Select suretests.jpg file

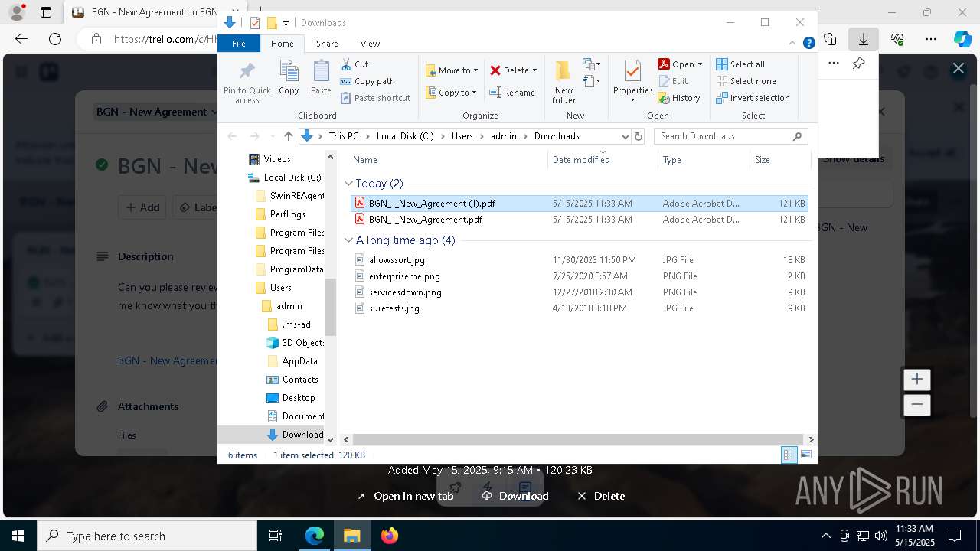[579, 308]
